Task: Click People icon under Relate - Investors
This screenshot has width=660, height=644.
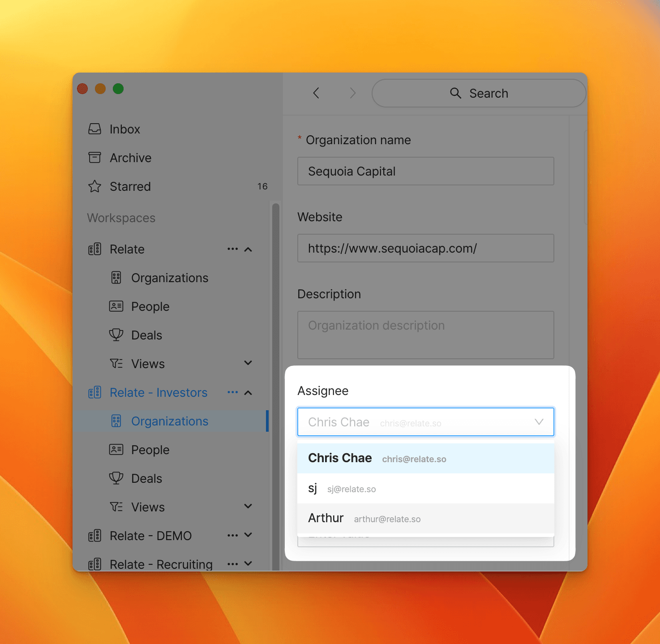Action: coord(116,450)
